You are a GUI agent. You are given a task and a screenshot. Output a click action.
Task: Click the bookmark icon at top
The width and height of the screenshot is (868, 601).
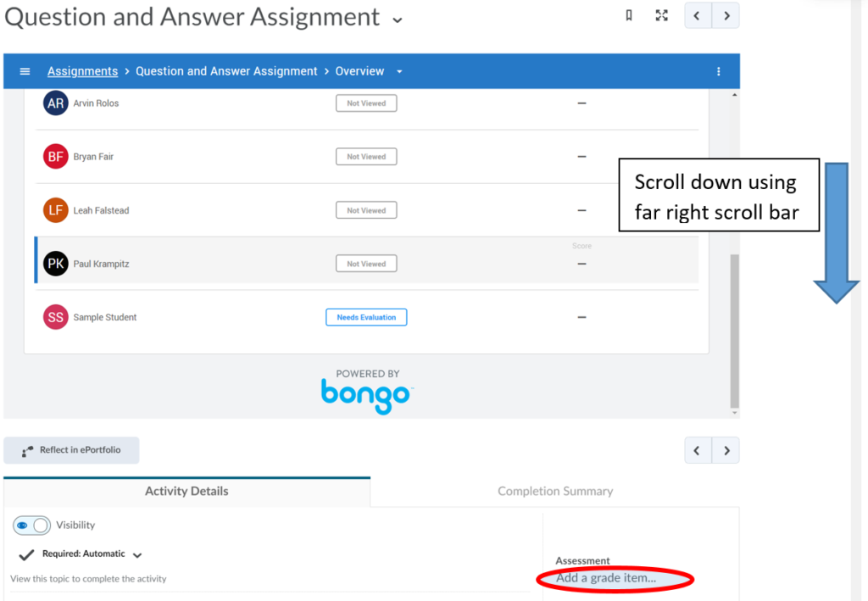[629, 15]
